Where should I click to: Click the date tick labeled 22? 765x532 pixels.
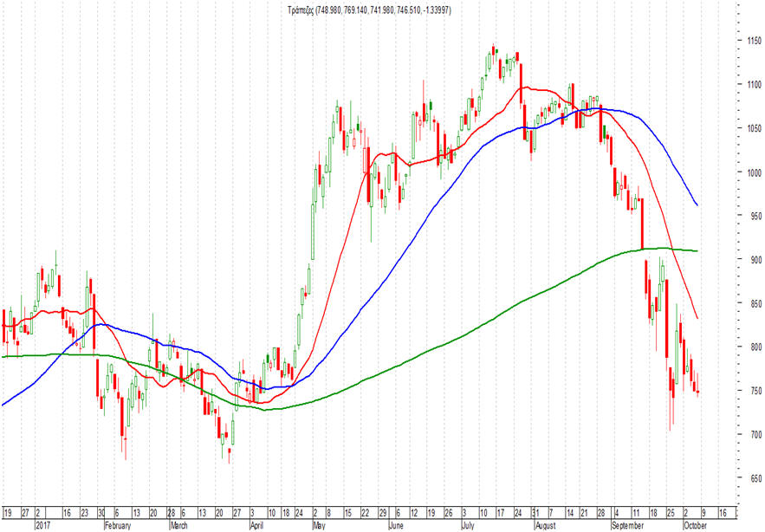click(x=366, y=513)
